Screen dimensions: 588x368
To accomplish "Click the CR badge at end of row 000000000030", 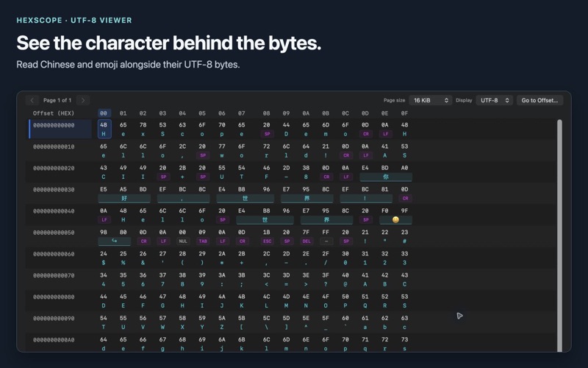I will [x=405, y=198].
